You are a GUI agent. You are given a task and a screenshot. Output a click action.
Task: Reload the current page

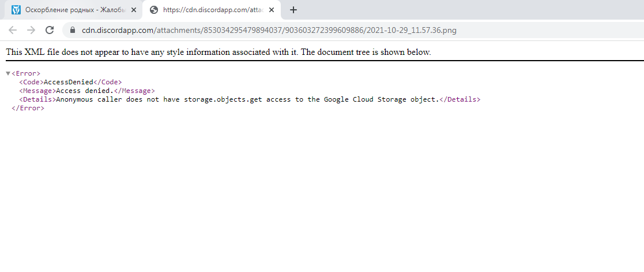(x=50, y=30)
